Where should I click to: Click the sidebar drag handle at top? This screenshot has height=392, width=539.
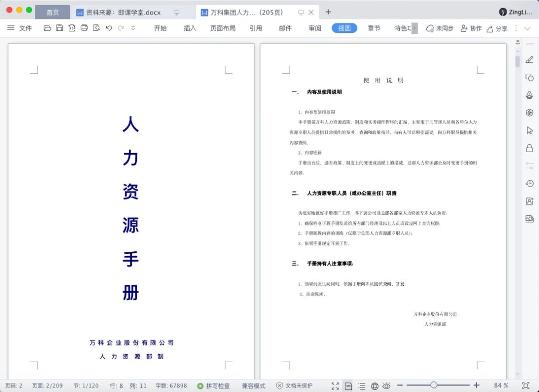(530, 44)
